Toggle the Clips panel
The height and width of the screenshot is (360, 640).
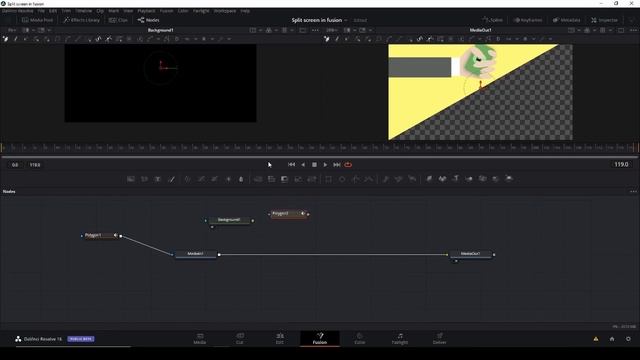pos(118,20)
